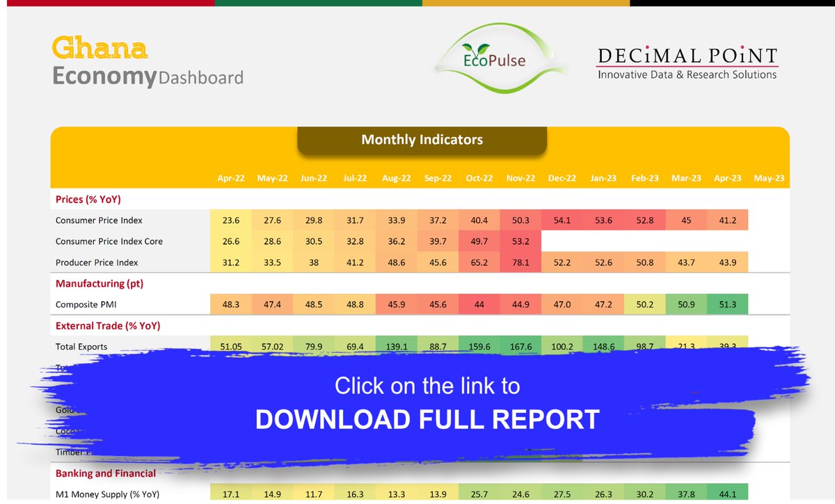Click the May-23 column header
The width and height of the screenshot is (835, 504).
coord(769,179)
